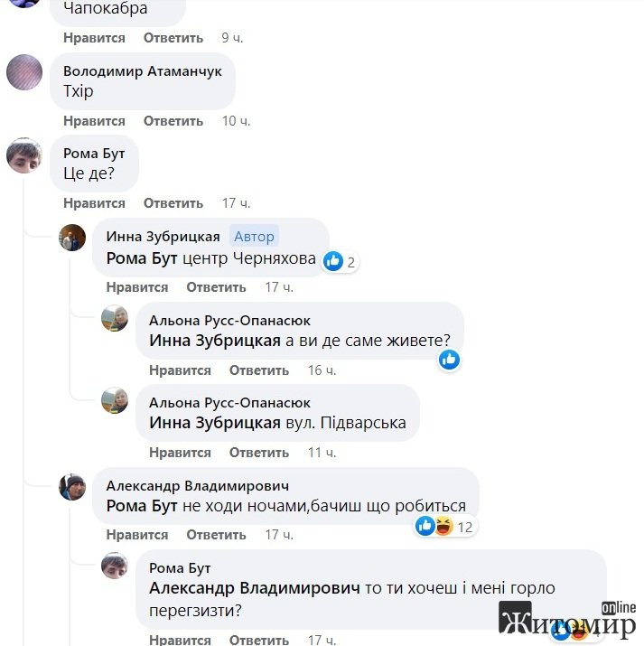The width and height of the screenshot is (644, 646).
Task: Click the like icon on 'а ви де саме живете?'
Action: [x=449, y=360]
